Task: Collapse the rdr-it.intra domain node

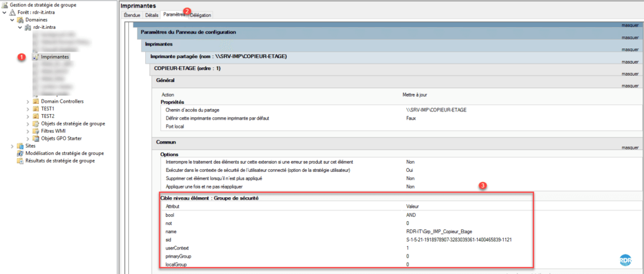Action: 20,27
